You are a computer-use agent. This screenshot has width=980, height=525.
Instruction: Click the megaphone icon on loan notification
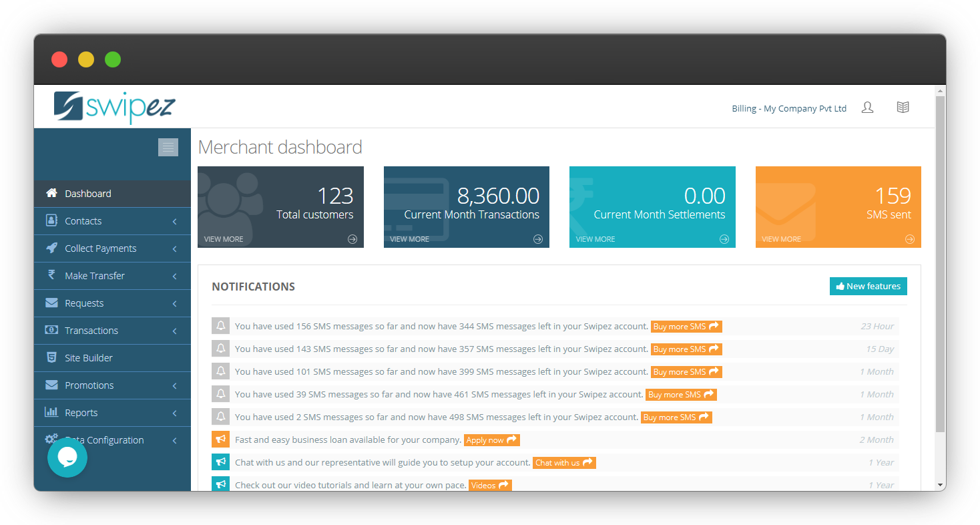click(220, 439)
